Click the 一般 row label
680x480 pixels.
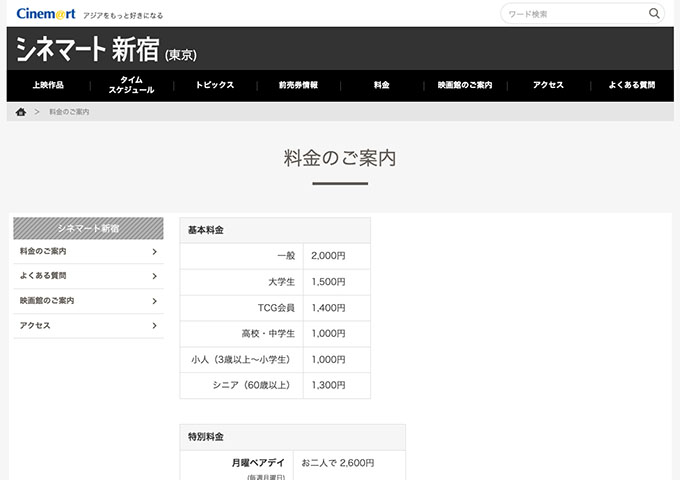coord(286,256)
